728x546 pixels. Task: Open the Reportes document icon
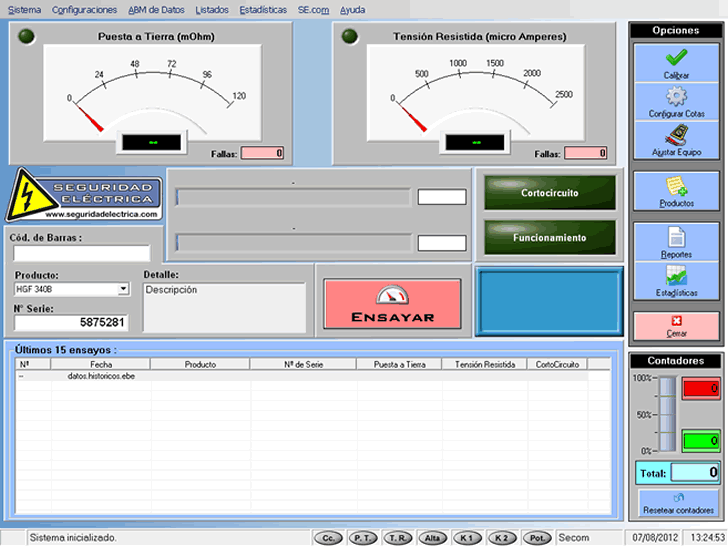click(x=676, y=237)
